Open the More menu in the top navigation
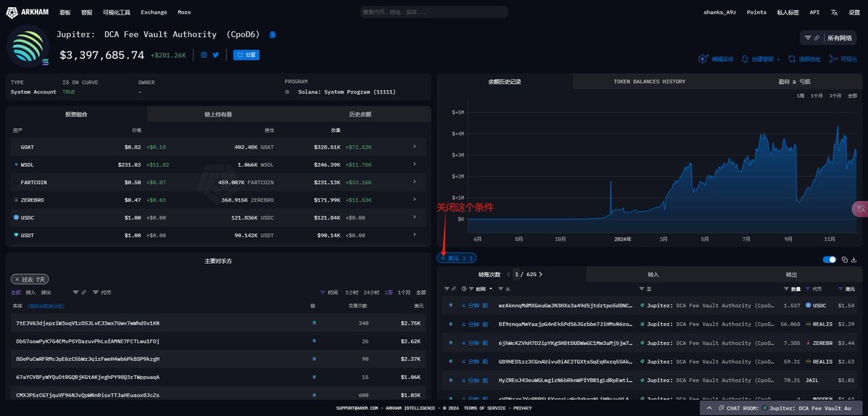 185,12
